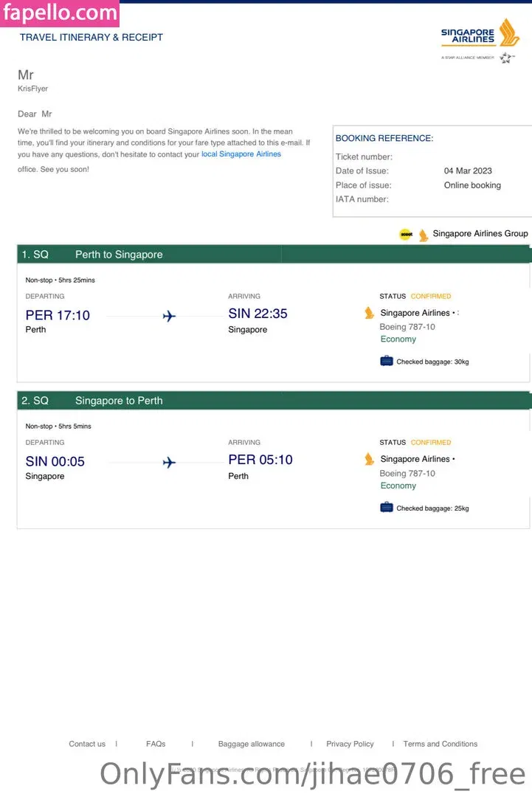View the Privacy Policy link
Image resolution: width=532 pixels, height=797 pixels.
click(x=350, y=744)
